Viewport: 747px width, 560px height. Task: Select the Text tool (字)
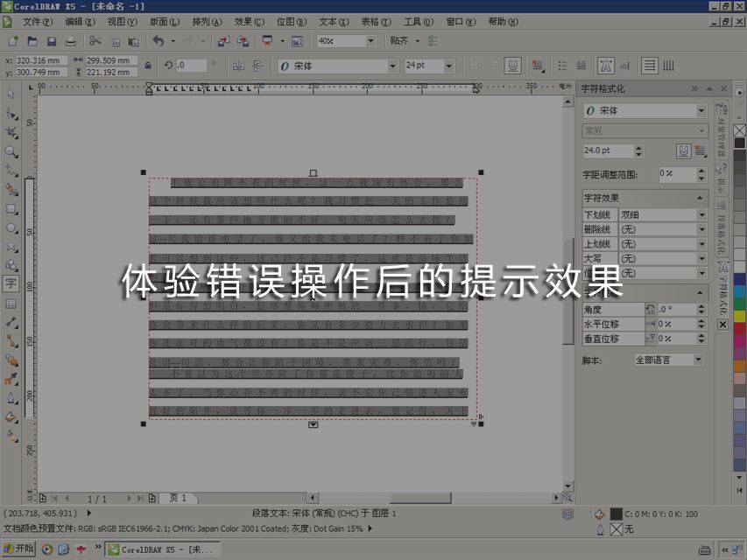tap(11, 283)
